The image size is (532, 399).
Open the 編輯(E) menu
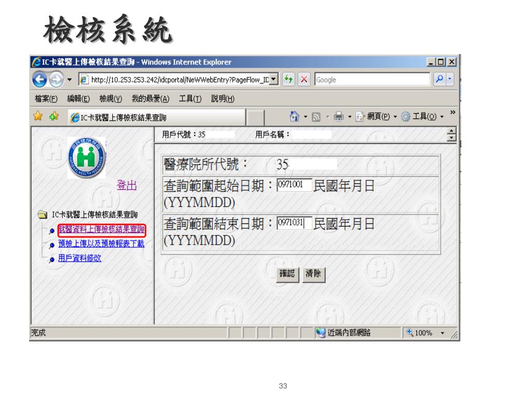point(78,99)
